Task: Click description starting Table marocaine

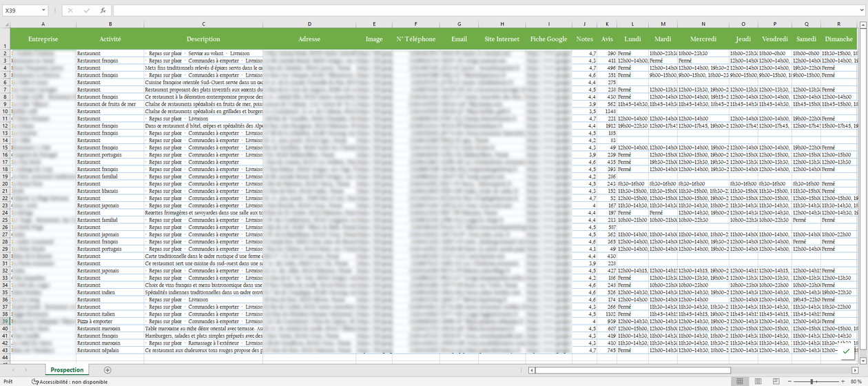Action: click(203, 328)
